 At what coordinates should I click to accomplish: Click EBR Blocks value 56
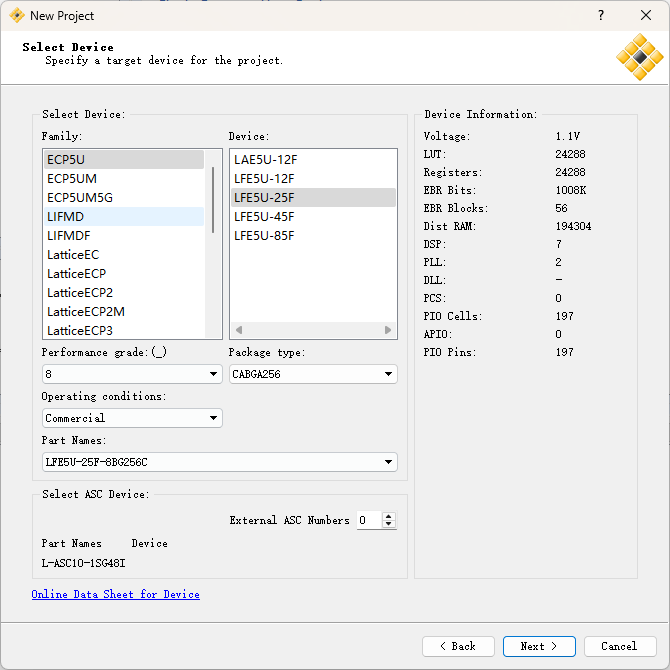pos(561,208)
